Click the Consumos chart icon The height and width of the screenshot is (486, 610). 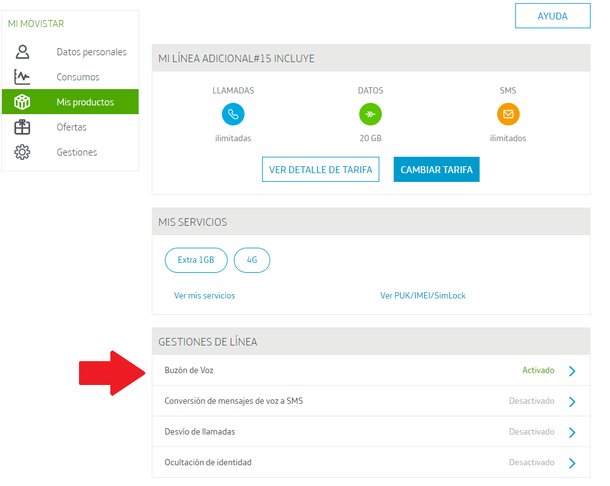pyautogui.click(x=22, y=77)
